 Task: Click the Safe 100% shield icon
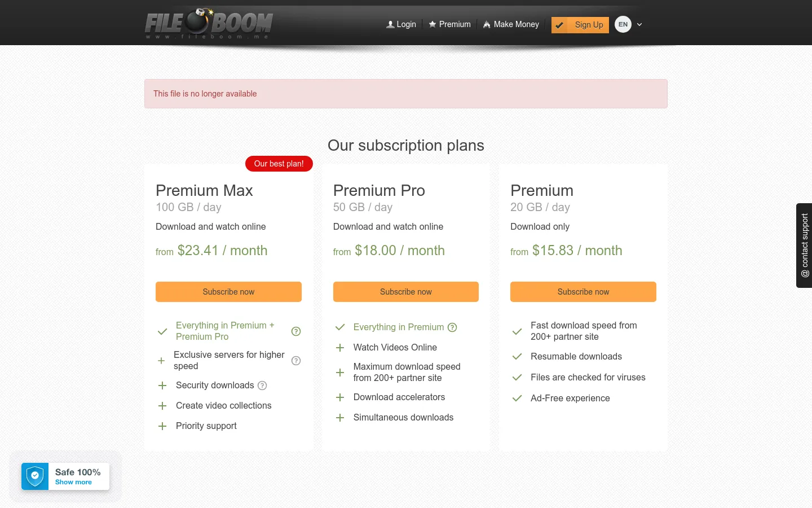click(x=35, y=476)
